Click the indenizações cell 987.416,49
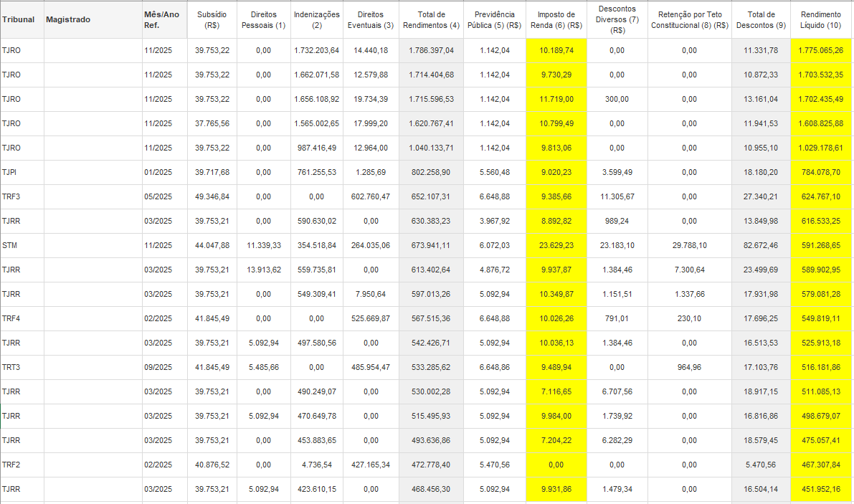The height and width of the screenshot is (504, 854). pyautogui.click(x=316, y=148)
